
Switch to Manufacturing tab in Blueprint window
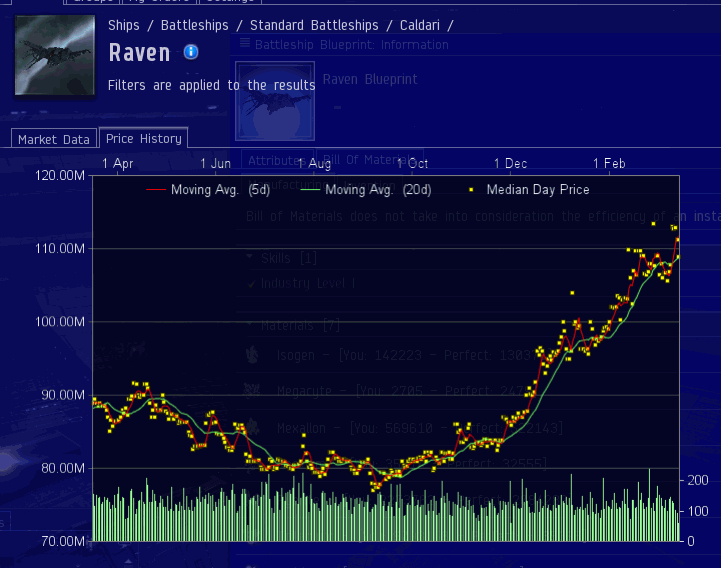[x=288, y=184]
